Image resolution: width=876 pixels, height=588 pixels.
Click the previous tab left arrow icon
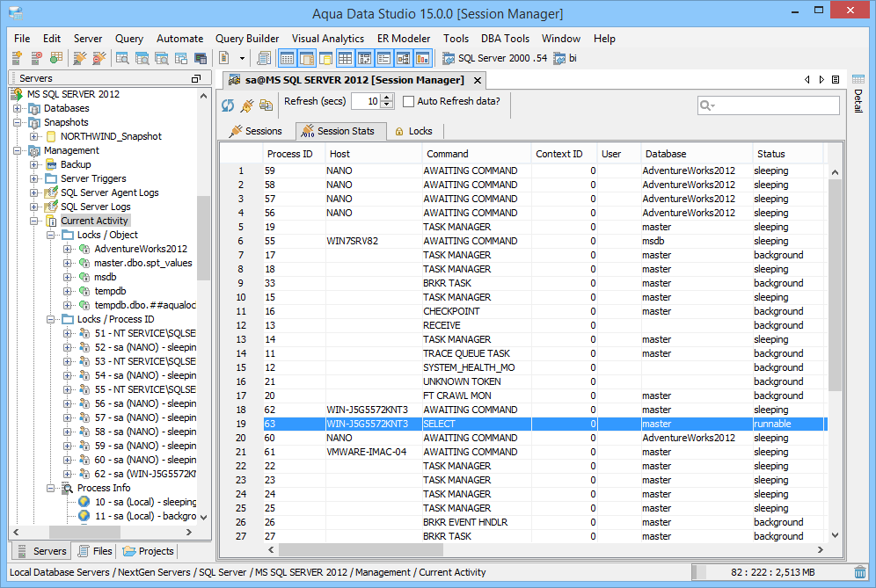[x=807, y=79]
